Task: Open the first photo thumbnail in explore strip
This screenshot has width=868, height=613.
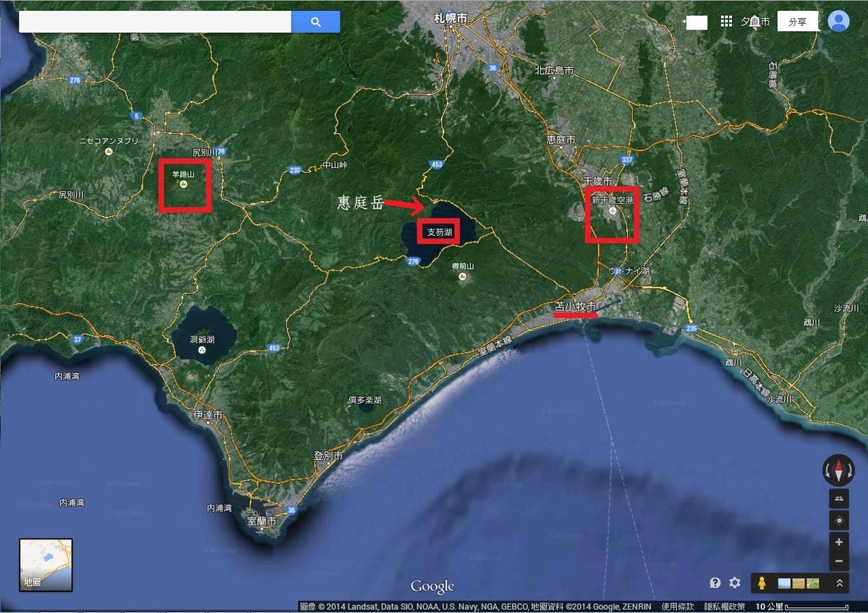Action: (x=784, y=583)
